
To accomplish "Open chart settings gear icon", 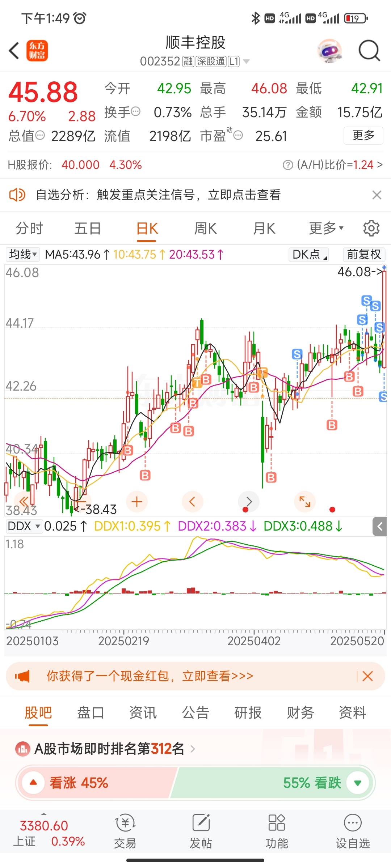I will point(371,228).
